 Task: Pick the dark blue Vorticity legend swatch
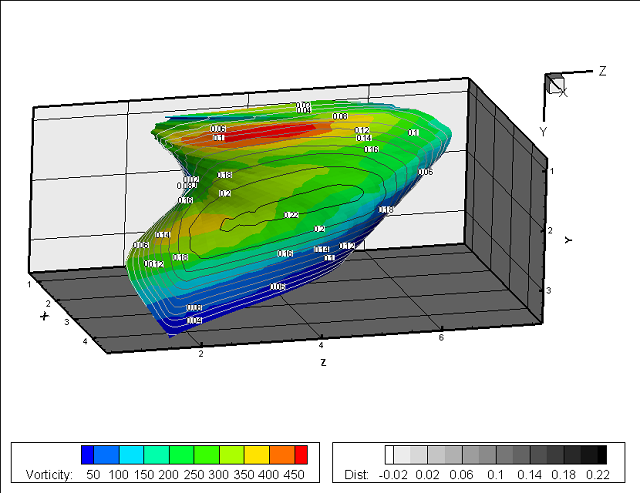[88, 455]
